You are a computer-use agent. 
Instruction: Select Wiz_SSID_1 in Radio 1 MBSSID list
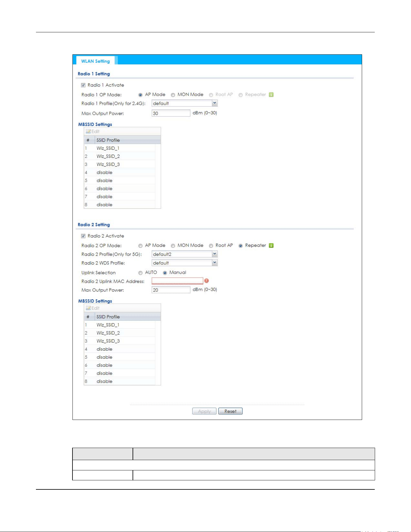(120, 148)
